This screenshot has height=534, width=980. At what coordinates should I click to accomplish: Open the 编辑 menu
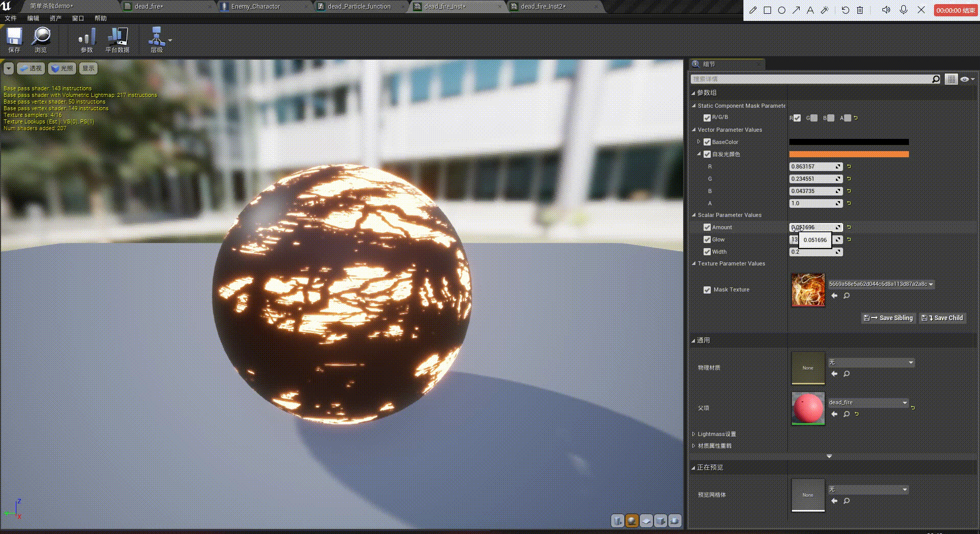pyautogui.click(x=33, y=18)
